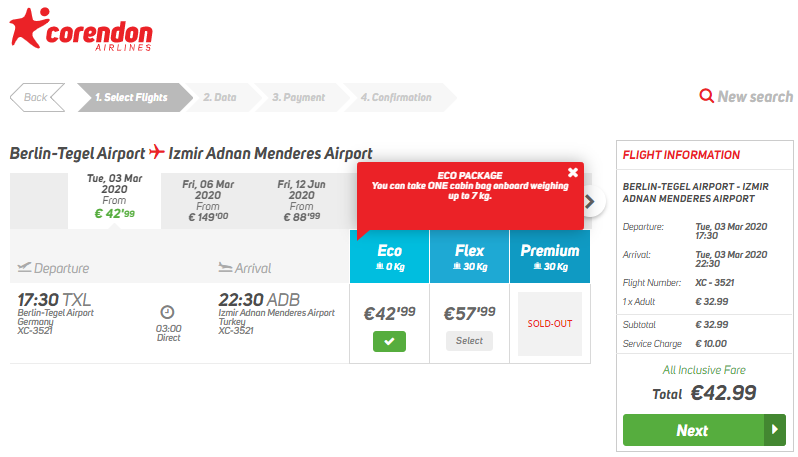
Task: Click the clock duration icon
Action: pyautogui.click(x=167, y=312)
